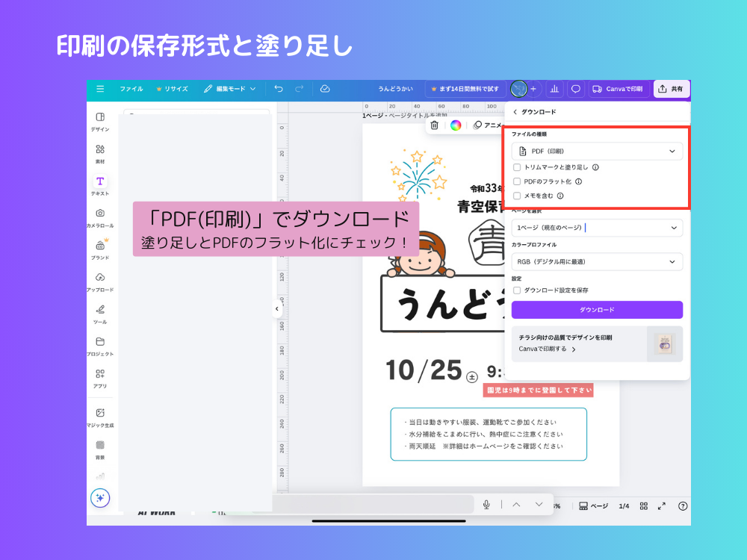Open the カラープロファイル dropdown
The height and width of the screenshot is (560, 747).
tap(597, 262)
